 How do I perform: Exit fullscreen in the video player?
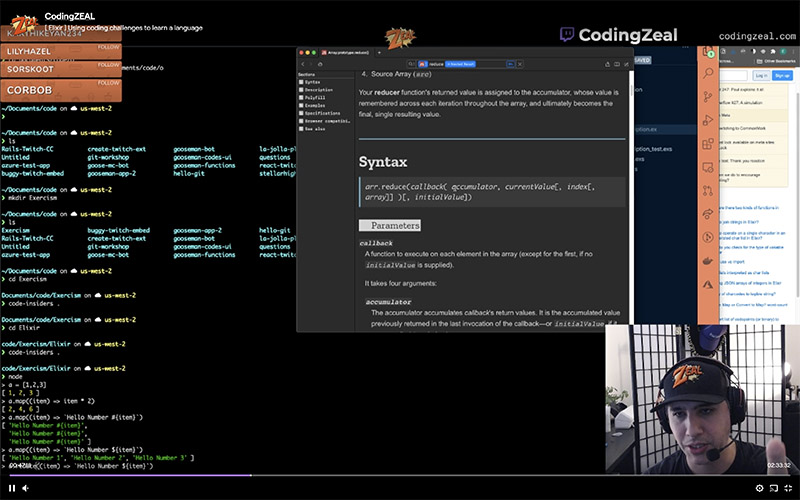(x=788, y=488)
